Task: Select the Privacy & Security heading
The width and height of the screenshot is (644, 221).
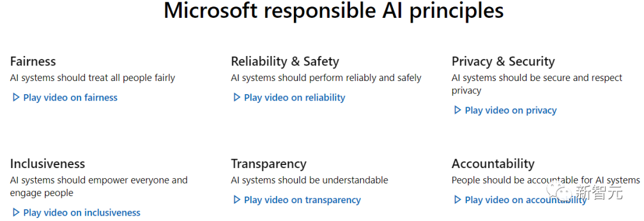Action: pyautogui.click(x=503, y=61)
